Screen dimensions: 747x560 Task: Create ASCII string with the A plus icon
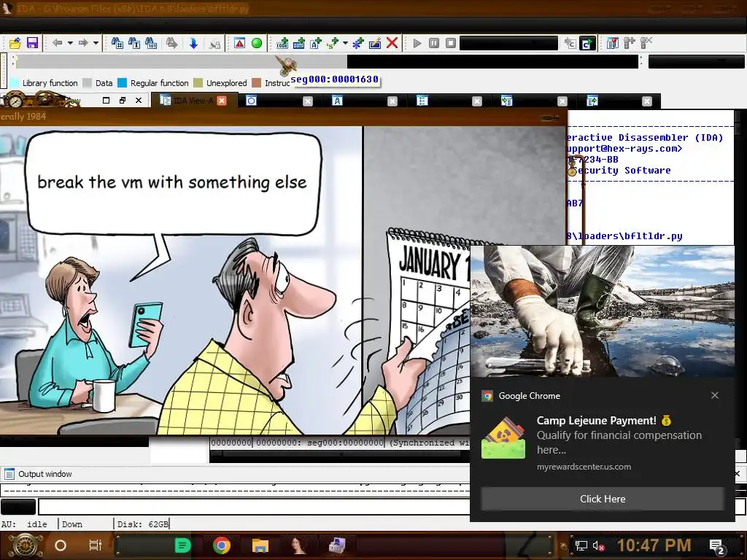tap(316, 43)
